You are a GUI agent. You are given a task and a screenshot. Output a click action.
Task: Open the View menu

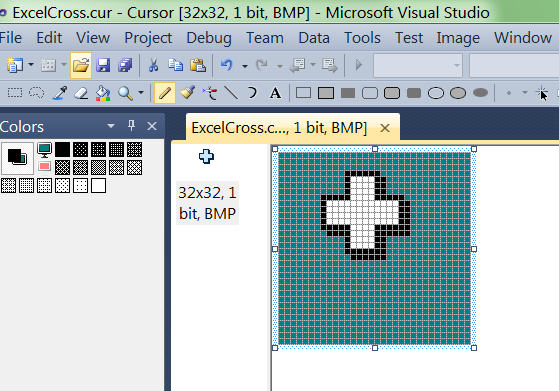pyautogui.click(x=93, y=38)
